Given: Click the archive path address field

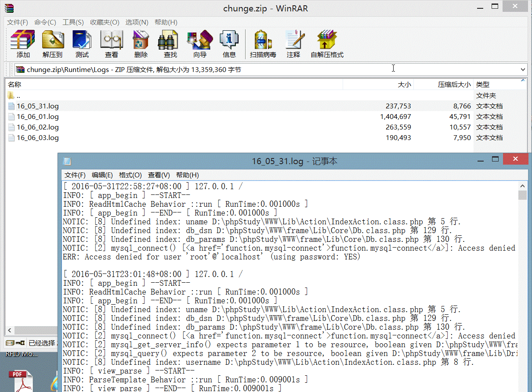Looking at the screenshot, I should point(271,69).
